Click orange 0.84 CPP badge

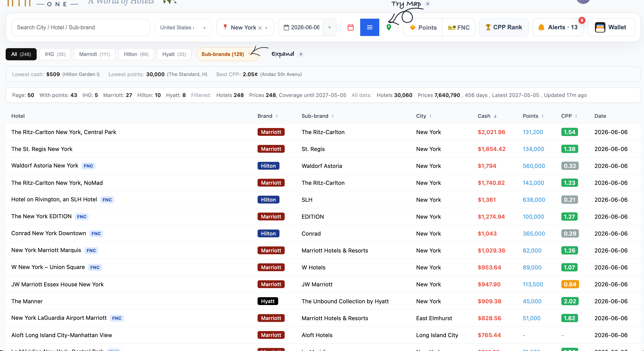point(570,284)
